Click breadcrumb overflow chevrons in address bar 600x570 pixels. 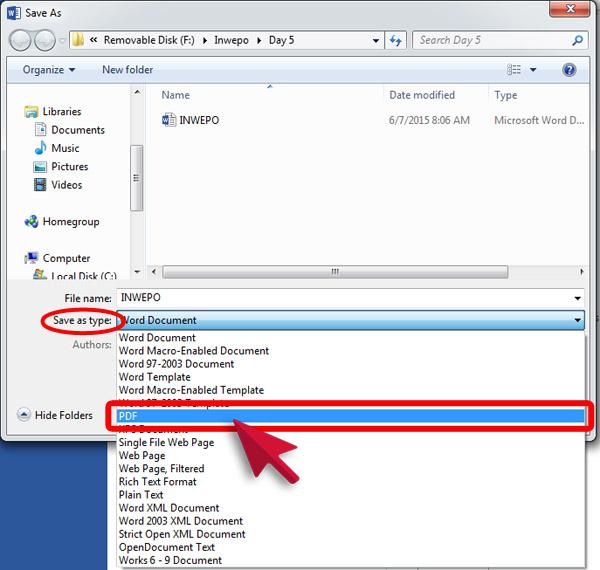point(93,40)
